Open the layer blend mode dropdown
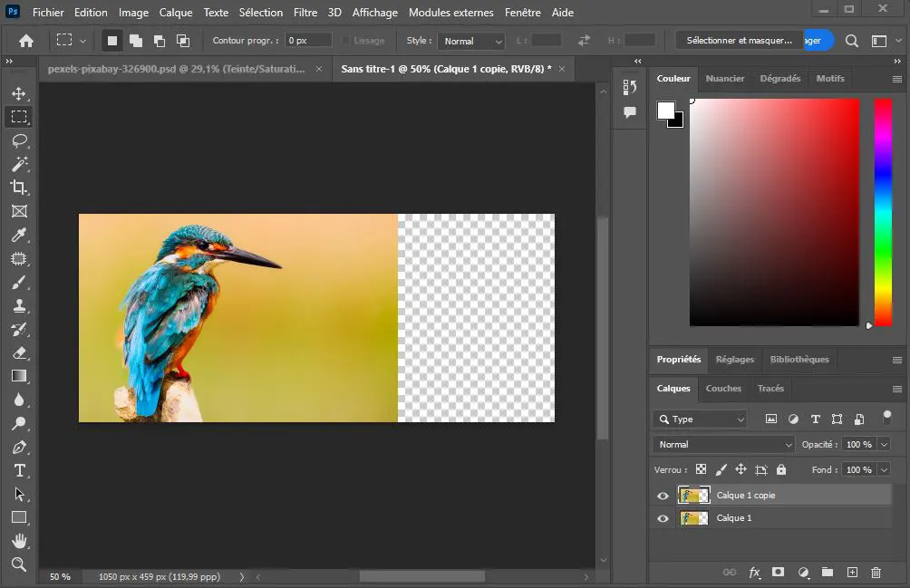The image size is (910, 588). pos(722,445)
